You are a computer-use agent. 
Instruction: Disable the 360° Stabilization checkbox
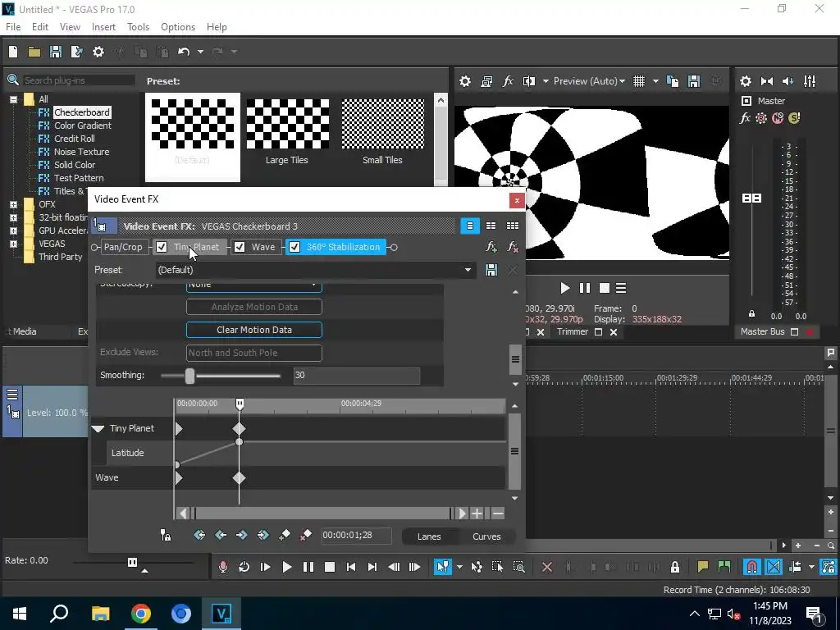coord(294,247)
